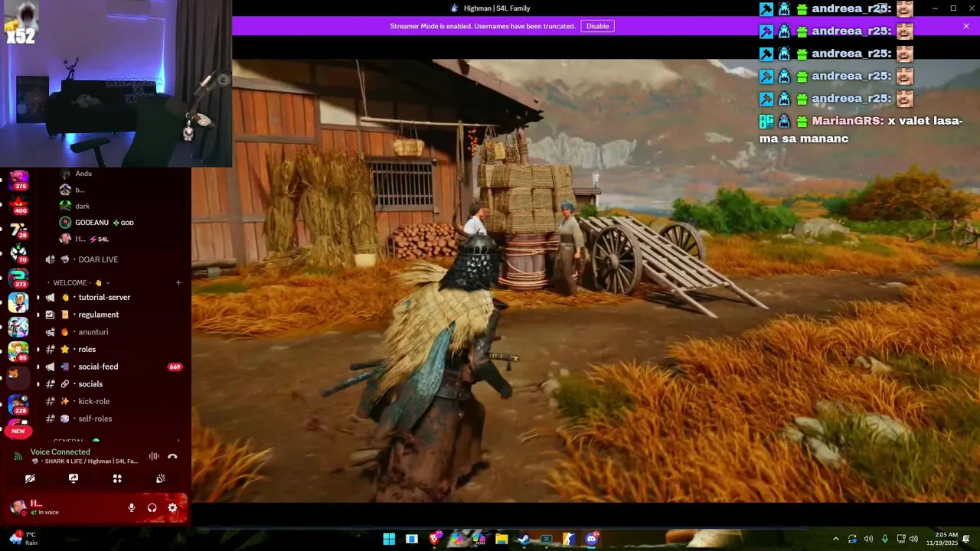This screenshot has height=551, width=980.
Task: Open server with 228 notification badge
Action: tap(18, 405)
